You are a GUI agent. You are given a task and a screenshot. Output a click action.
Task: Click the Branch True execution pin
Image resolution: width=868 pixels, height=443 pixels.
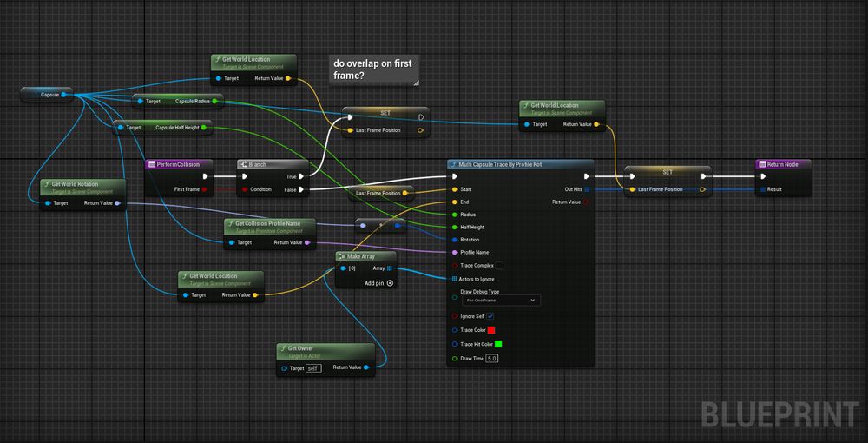click(x=300, y=176)
